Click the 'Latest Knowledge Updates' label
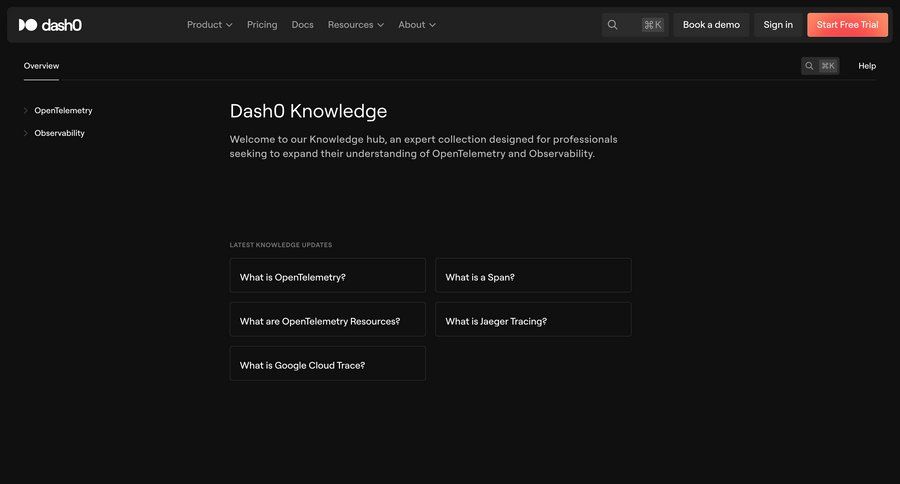Screen dimensions: 900x484 tap(281, 245)
